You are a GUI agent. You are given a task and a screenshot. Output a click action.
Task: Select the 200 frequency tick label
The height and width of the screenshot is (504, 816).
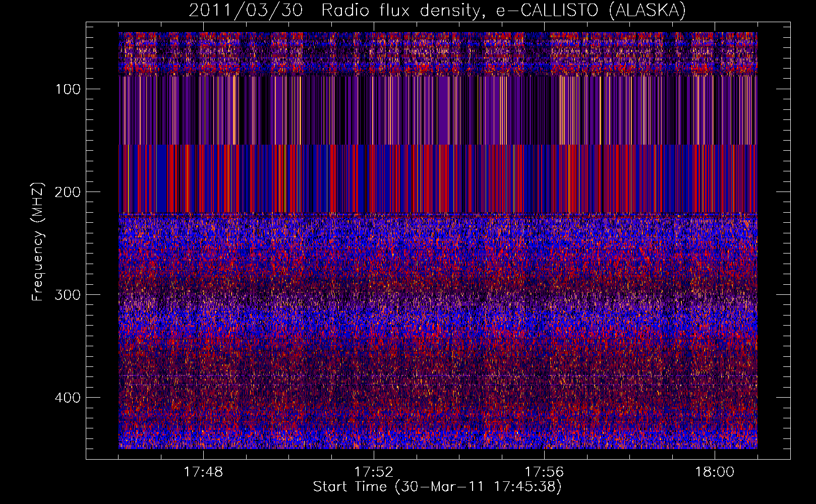tap(68, 192)
